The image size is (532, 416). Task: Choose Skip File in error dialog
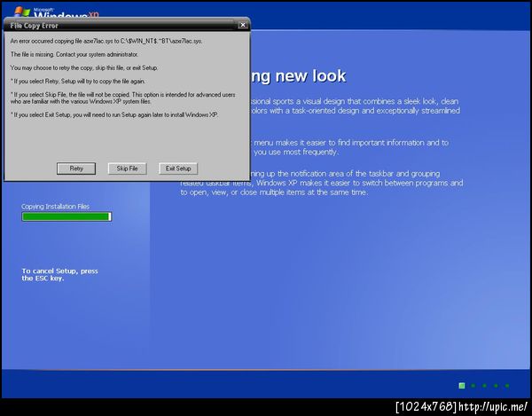tap(127, 169)
